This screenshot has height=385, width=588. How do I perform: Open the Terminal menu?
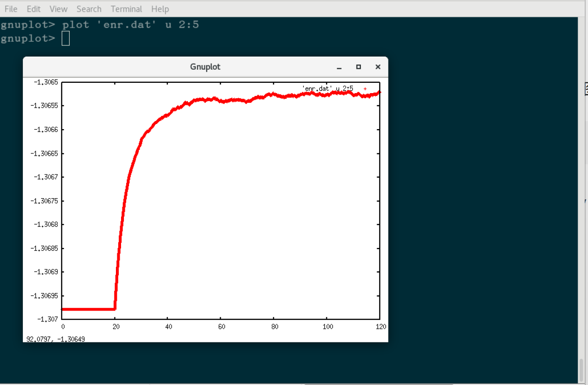tap(126, 9)
